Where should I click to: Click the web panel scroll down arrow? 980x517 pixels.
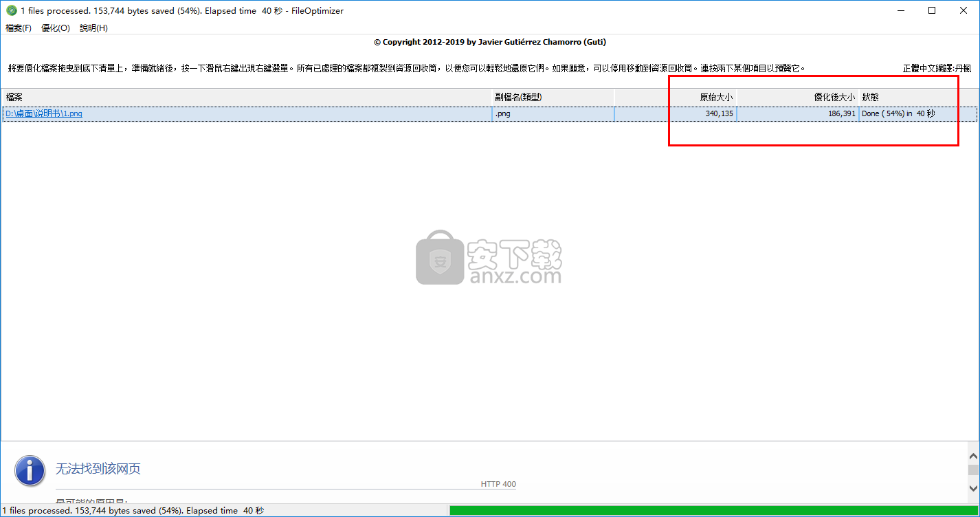tap(973, 487)
